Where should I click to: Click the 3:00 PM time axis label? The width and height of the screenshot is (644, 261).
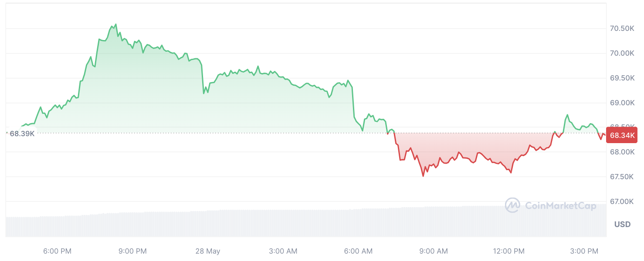[x=584, y=251]
